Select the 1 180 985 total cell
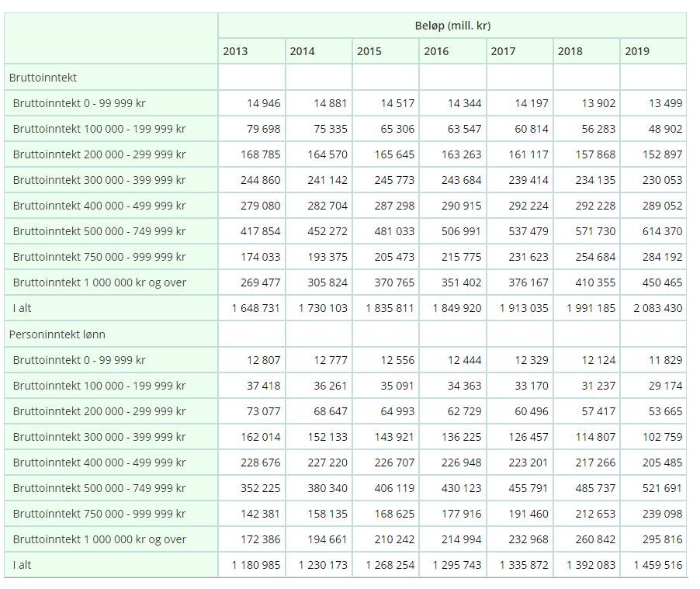This screenshot has width=700, height=589. point(256,565)
